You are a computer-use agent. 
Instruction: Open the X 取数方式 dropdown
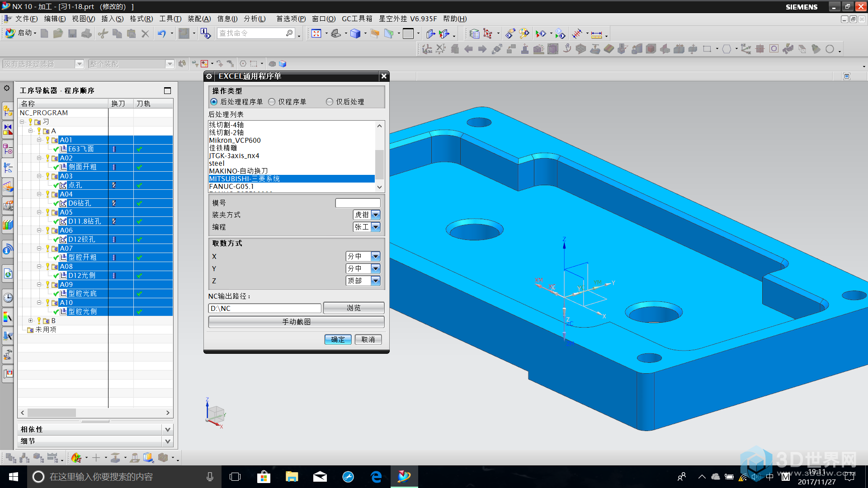(x=375, y=256)
